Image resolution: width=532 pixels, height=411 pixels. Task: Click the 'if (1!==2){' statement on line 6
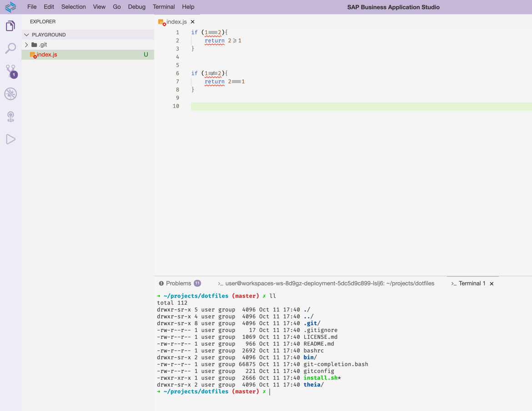pyautogui.click(x=209, y=73)
